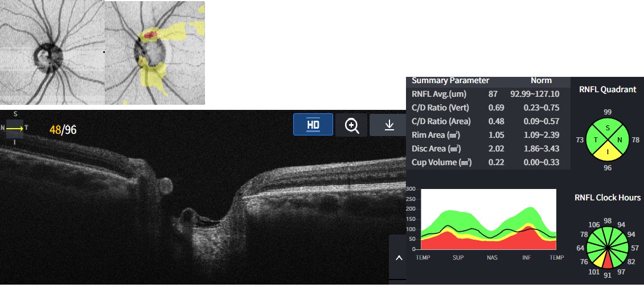
Task: Select the quadrant value 99 above circle
Action: tap(608, 112)
